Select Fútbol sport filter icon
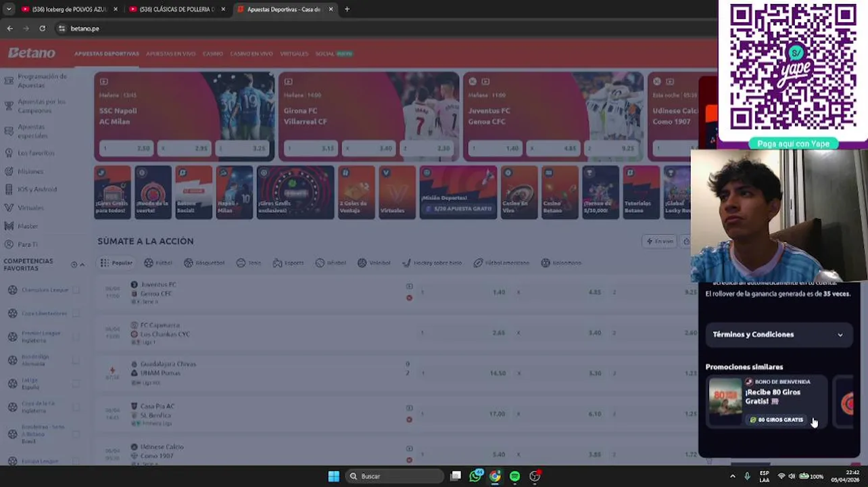This screenshot has width=868, height=487. [x=149, y=262]
